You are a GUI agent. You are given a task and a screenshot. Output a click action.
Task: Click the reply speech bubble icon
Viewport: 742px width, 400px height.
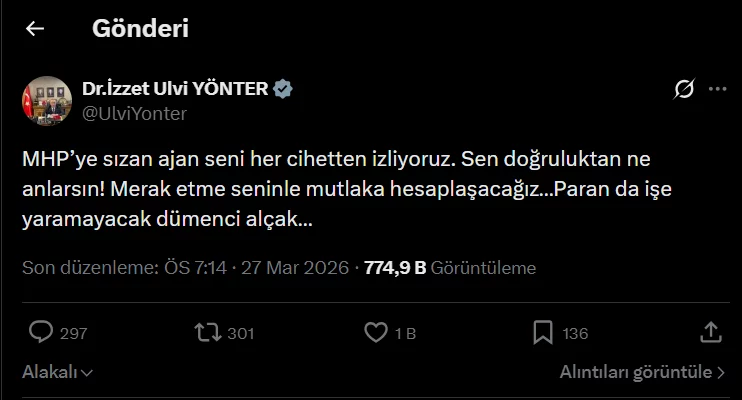pos(41,332)
